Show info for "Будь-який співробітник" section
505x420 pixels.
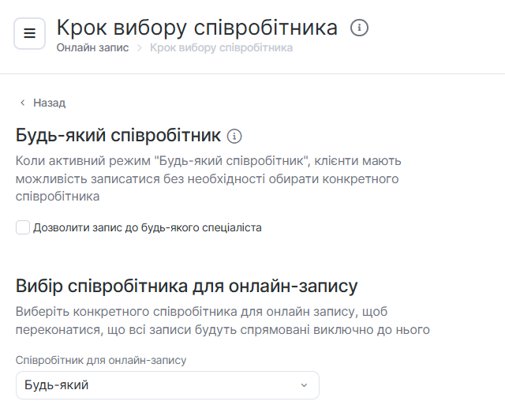pos(234,136)
